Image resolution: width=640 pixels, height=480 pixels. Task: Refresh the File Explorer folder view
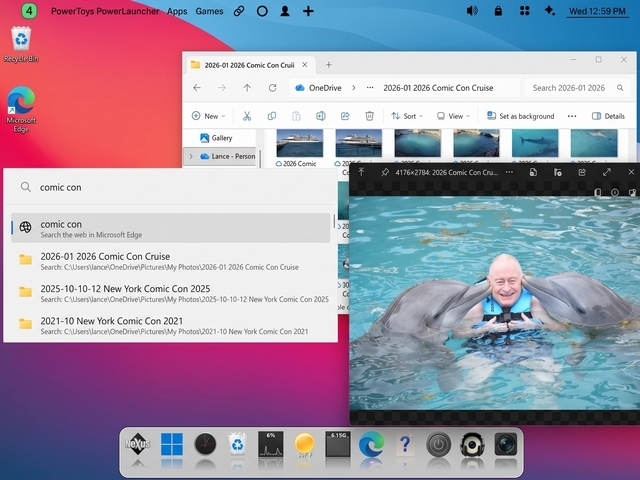272,88
